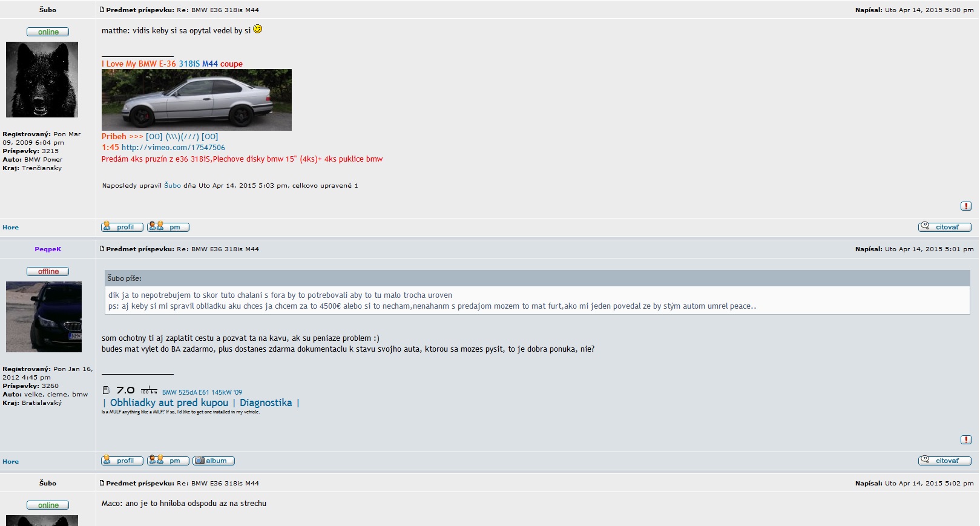
Task: Jump to top via Hore under PeqpeK
Action: coord(10,461)
